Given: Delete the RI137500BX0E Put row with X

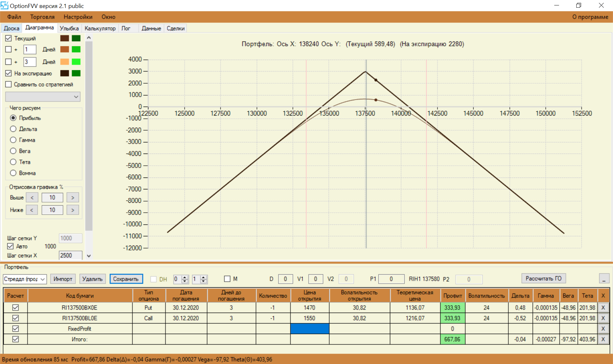Looking at the screenshot, I should point(603,308).
